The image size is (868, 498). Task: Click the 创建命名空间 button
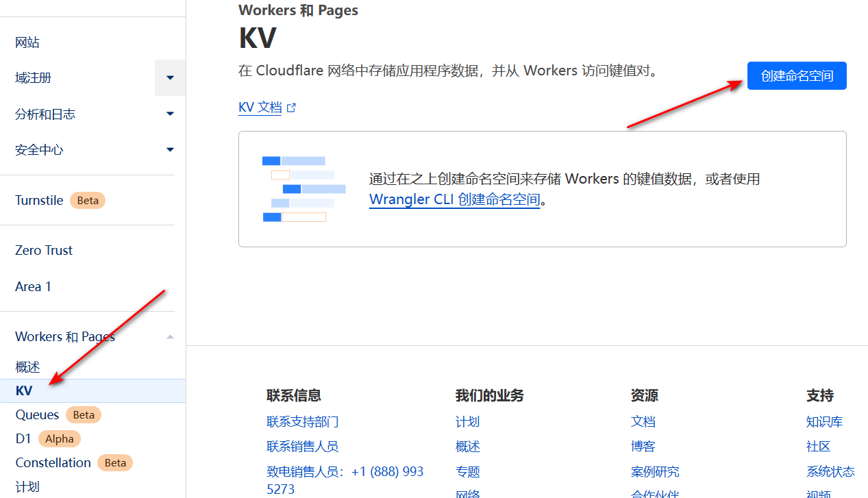pyautogui.click(x=797, y=75)
